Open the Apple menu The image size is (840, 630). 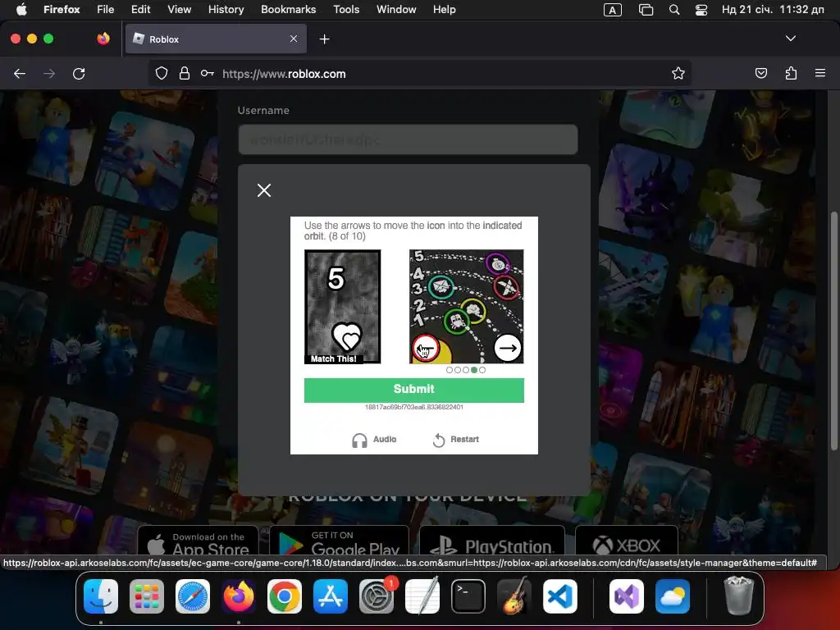(x=21, y=10)
